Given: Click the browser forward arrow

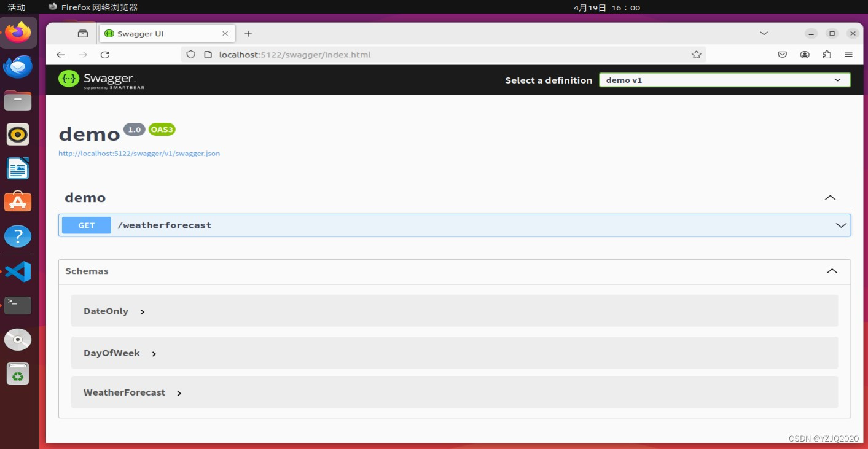Looking at the screenshot, I should (x=83, y=55).
